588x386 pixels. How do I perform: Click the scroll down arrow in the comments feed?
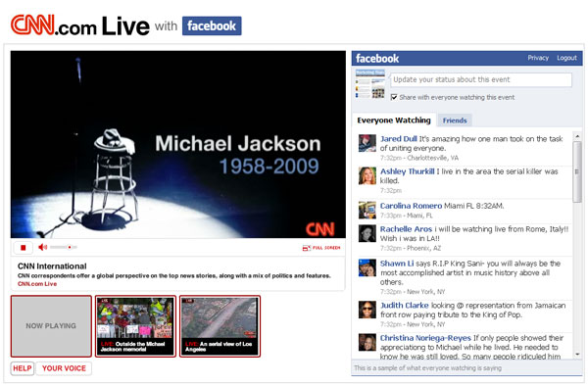click(x=577, y=354)
